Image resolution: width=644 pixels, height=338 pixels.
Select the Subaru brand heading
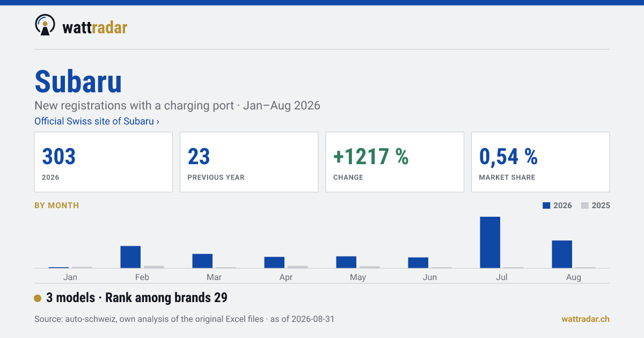pos(78,82)
